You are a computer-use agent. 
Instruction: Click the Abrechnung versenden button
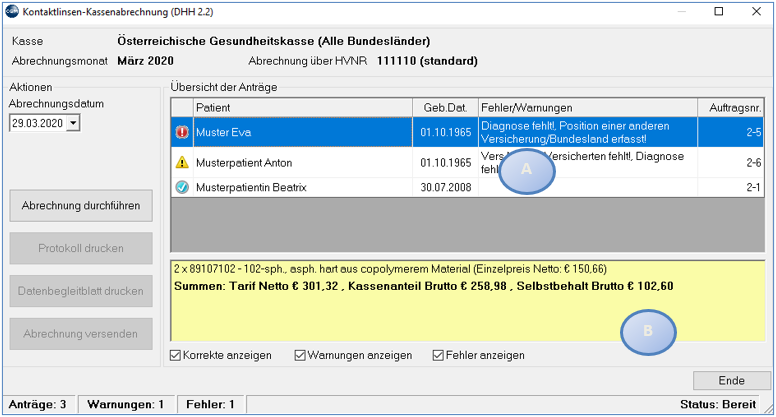[x=81, y=334]
